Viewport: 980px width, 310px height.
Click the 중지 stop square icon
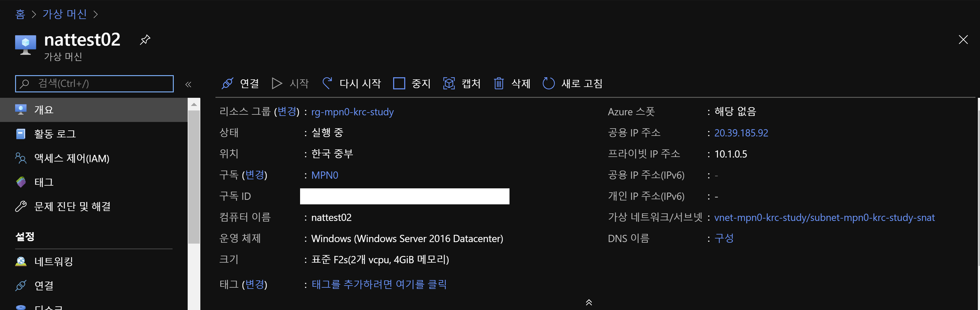pos(399,83)
